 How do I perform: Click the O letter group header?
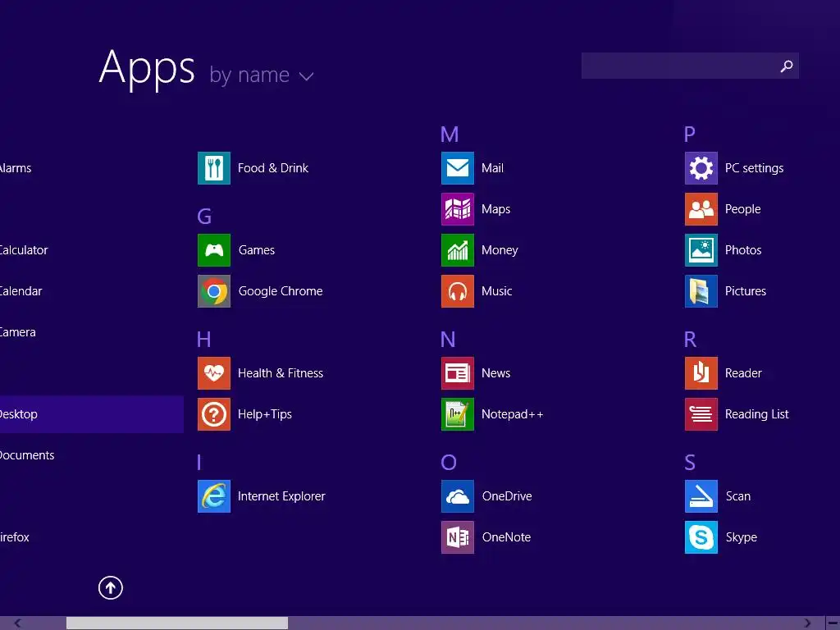(449, 463)
